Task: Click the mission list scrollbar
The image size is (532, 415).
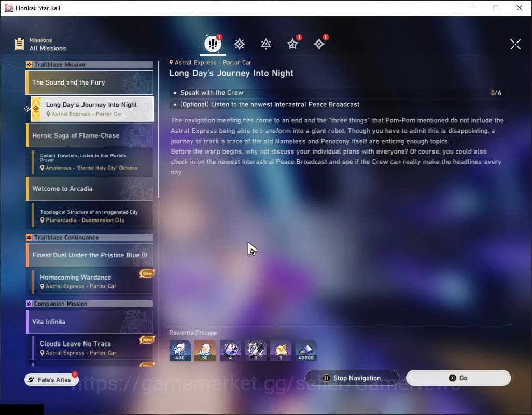Action: (x=159, y=130)
